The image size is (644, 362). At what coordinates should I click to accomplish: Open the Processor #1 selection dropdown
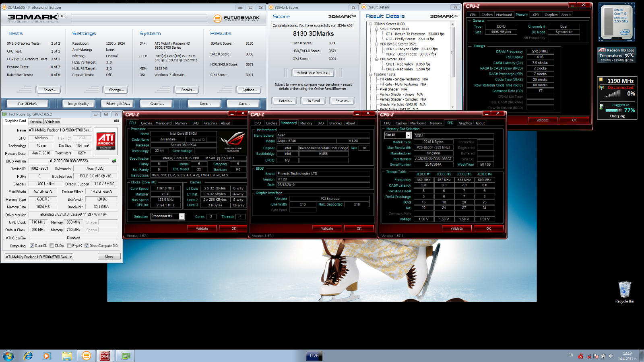[167, 216]
